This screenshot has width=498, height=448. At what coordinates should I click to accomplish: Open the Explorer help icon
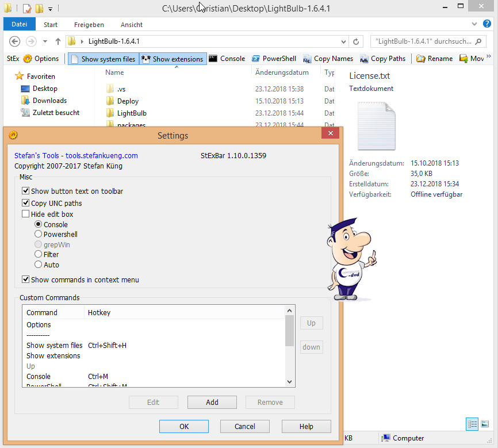click(487, 24)
